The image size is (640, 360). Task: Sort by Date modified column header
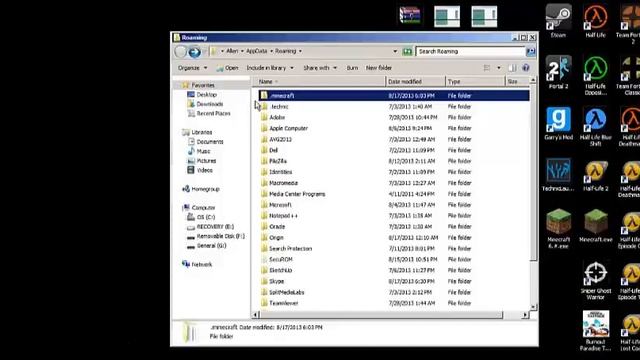point(415,82)
